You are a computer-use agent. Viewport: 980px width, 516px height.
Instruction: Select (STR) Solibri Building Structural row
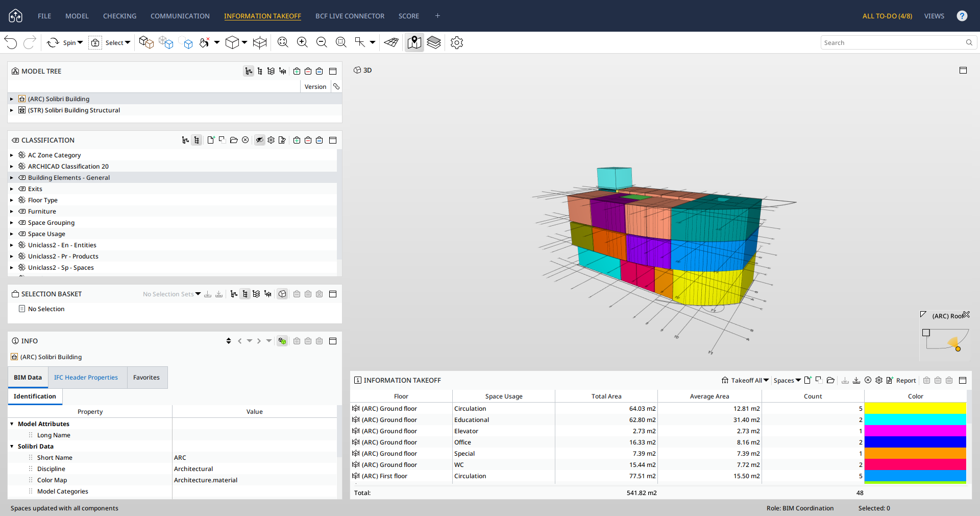175,110
